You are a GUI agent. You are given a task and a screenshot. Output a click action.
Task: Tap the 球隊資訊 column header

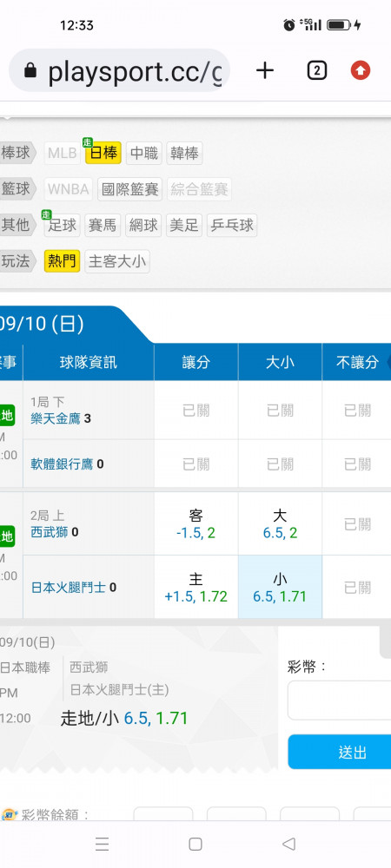(89, 362)
